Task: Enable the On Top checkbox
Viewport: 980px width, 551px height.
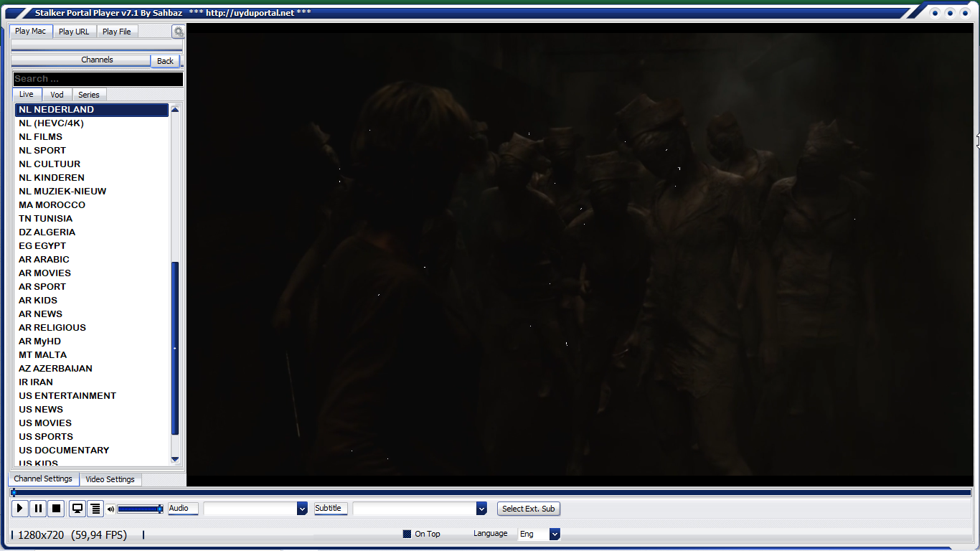Action: pyautogui.click(x=407, y=534)
